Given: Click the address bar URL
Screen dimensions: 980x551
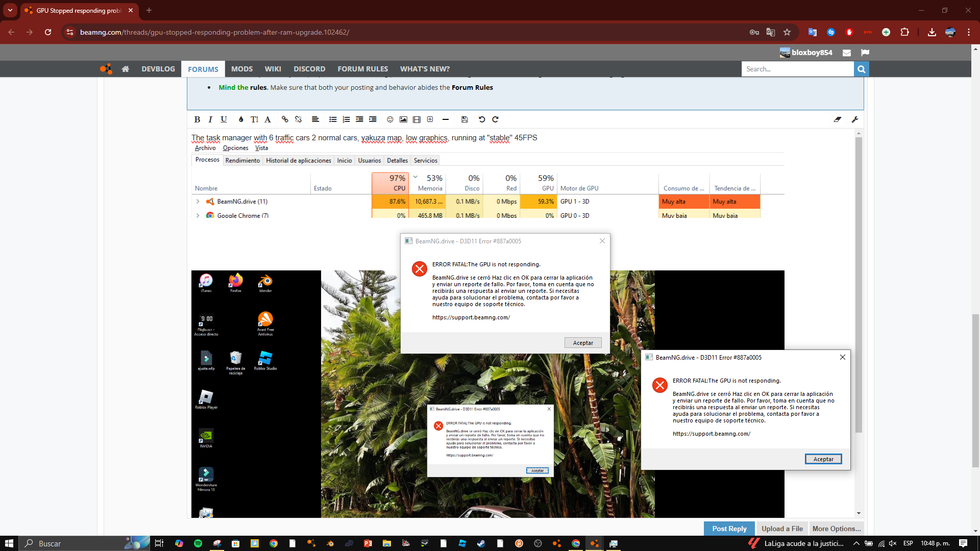Looking at the screenshot, I should [214, 32].
